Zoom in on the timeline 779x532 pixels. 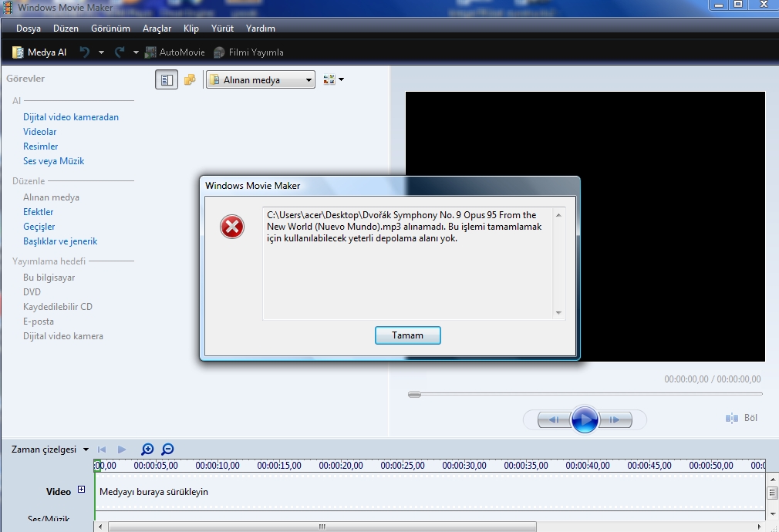[x=147, y=449]
